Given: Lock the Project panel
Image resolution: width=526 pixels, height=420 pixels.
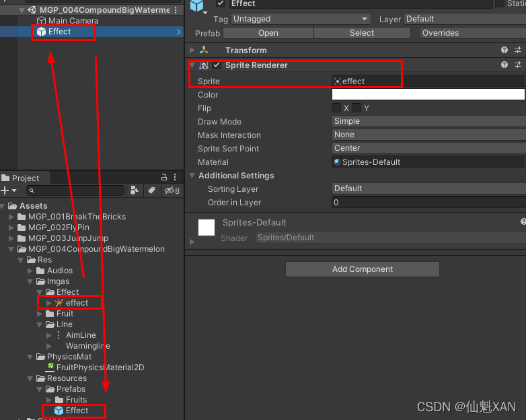Looking at the screenshot, I should pyautogui.click(x=164, y=177).
